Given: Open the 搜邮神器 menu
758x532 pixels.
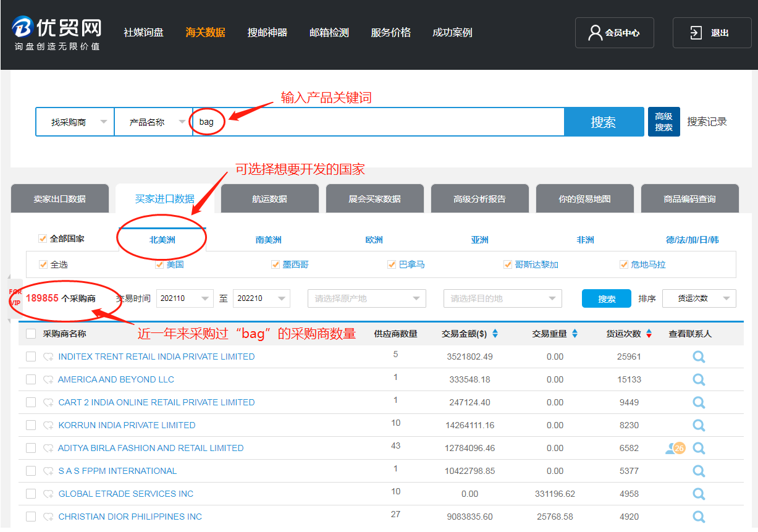Looking at the screenshot, I should 267,33.
